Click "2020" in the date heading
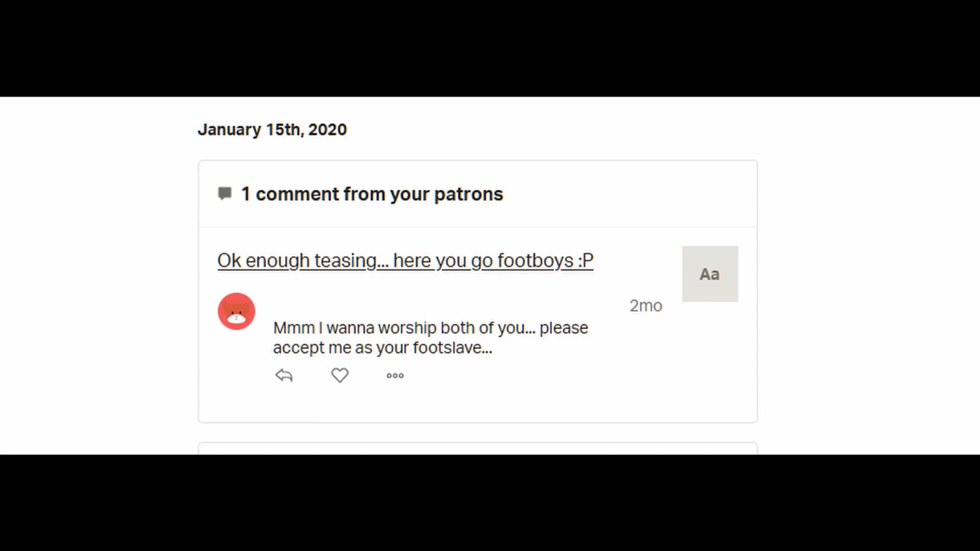Viewport: 980px width, 551px height. coord(327,130)
